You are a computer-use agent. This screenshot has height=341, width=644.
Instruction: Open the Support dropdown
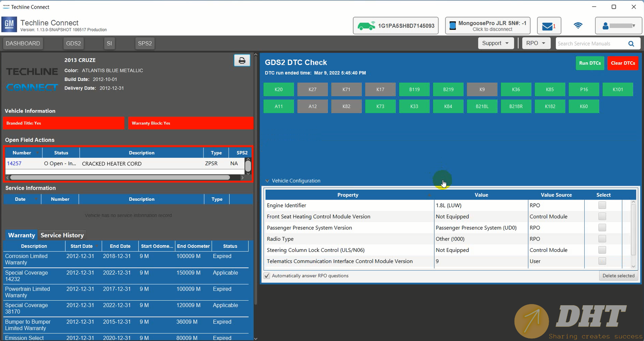click(495, 43)
